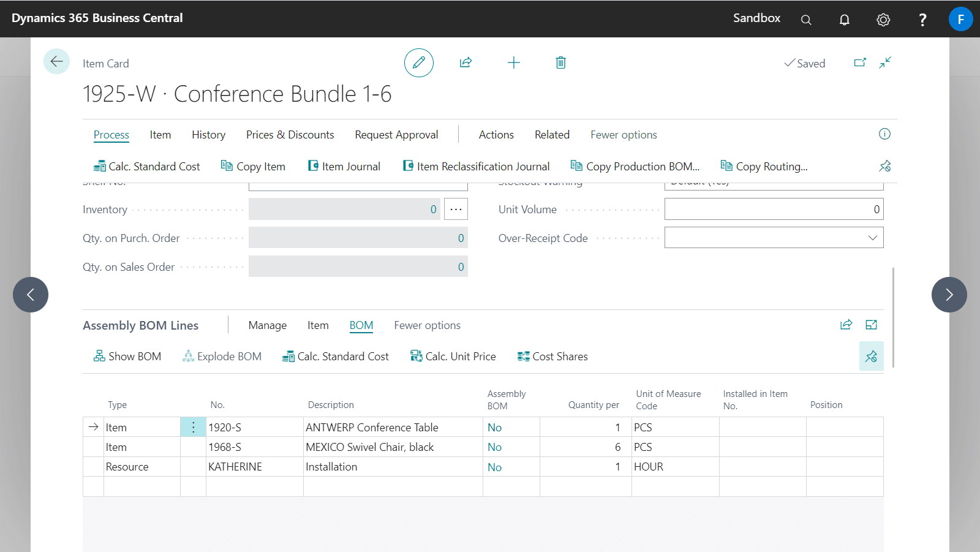This screenshot has height=552, width=980.
Task: Open the Related menu
Action: pos(552,135)
